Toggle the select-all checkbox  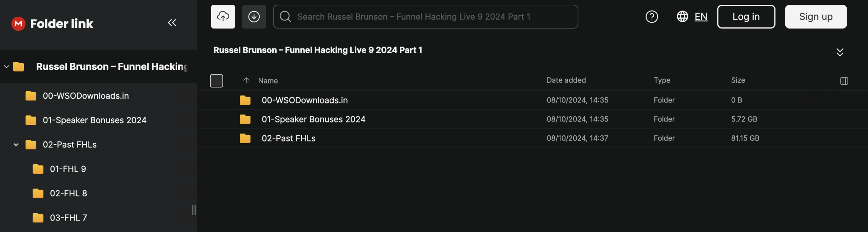(216, 81)
